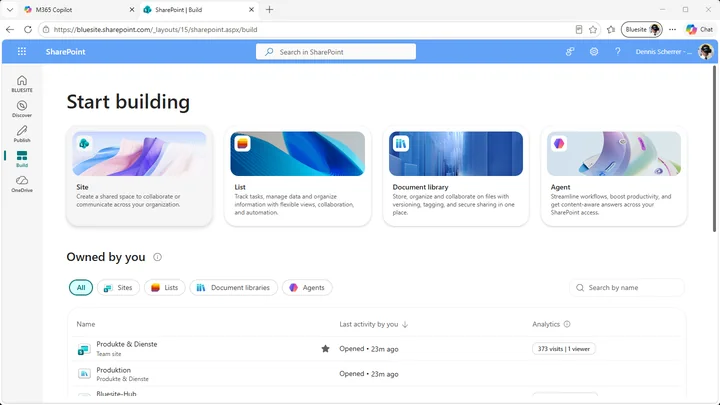This screenshot has width=720, height=405.
Task: Close the SharePoint | Build tab
Action: [251, 10]
